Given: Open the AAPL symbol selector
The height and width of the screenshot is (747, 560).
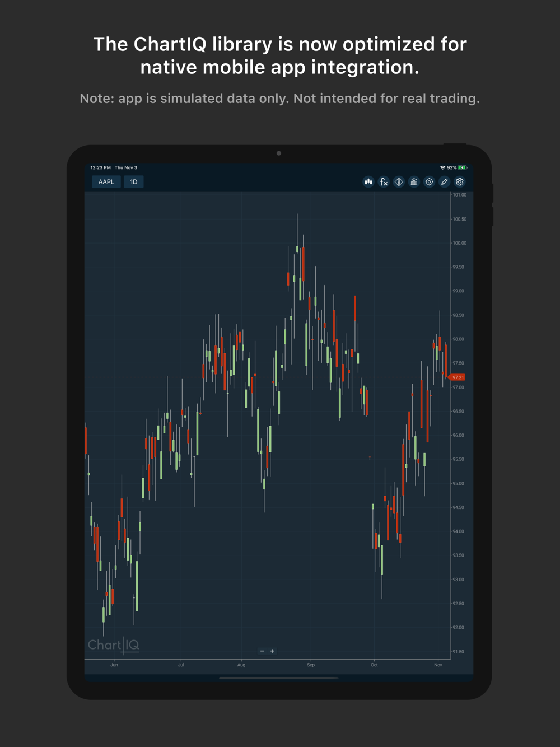Looking at the screenshot, I should pyautogui.click(x=106, y=182).
